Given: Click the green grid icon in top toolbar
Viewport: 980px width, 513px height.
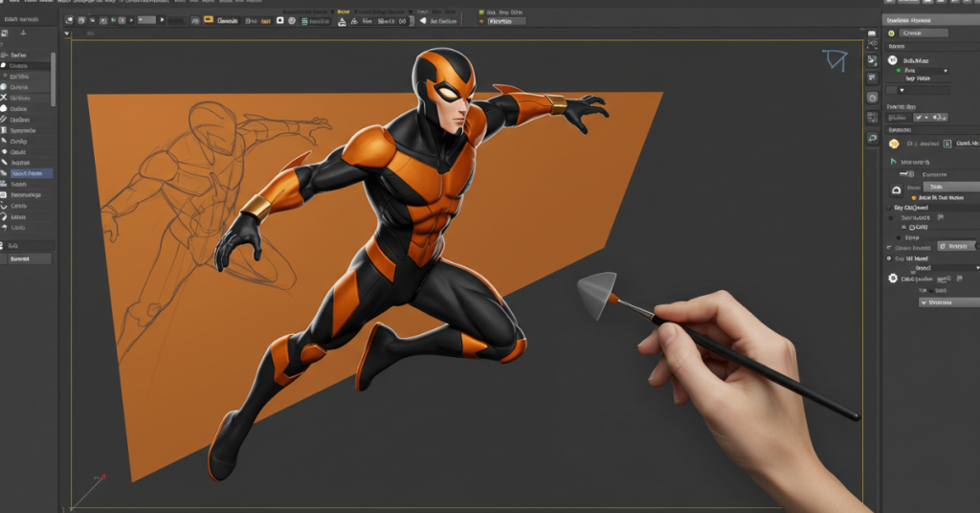Looking at the screenshot, I should (x=304, y=21).
